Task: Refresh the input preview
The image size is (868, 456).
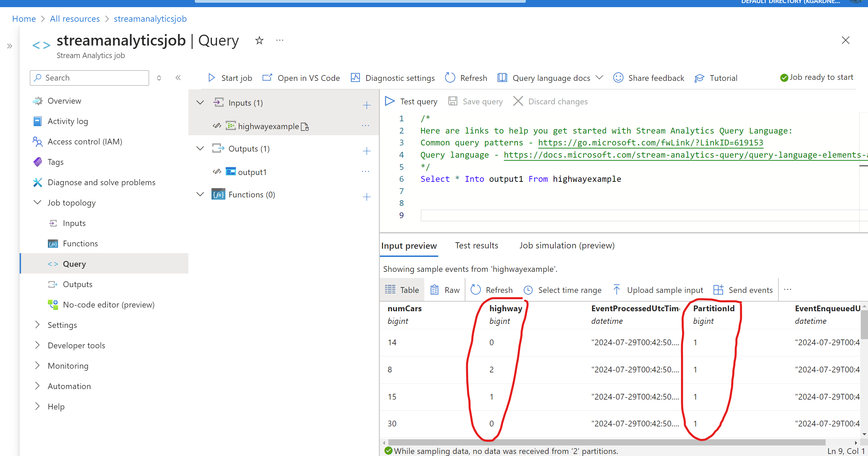Action: pyautogui.click(x=492, y=290)
